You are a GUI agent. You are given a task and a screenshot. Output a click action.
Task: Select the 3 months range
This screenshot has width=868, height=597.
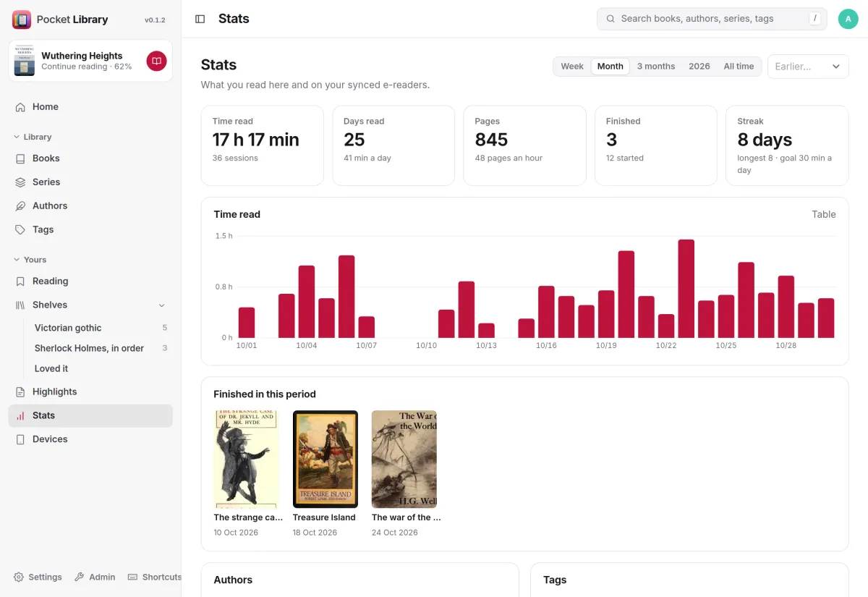click(656, 67)
